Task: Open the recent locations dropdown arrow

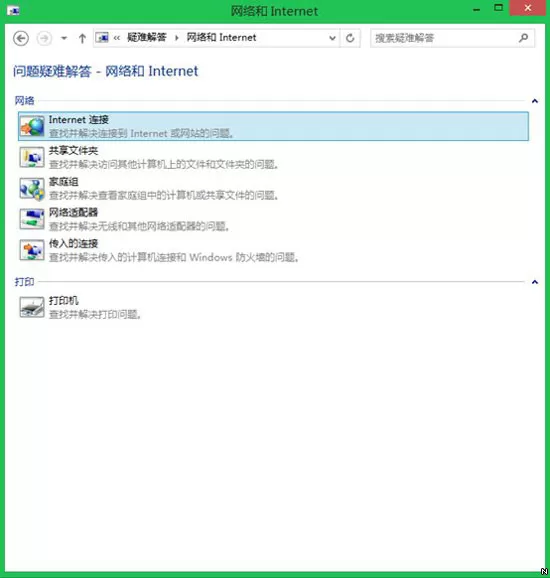Action: (64, 38)
